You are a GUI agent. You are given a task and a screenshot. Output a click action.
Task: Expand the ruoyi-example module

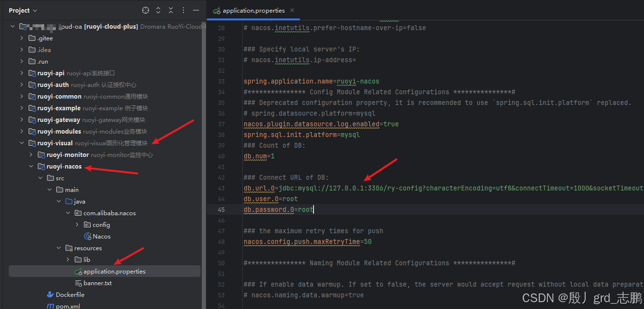(x=22, y=108)
